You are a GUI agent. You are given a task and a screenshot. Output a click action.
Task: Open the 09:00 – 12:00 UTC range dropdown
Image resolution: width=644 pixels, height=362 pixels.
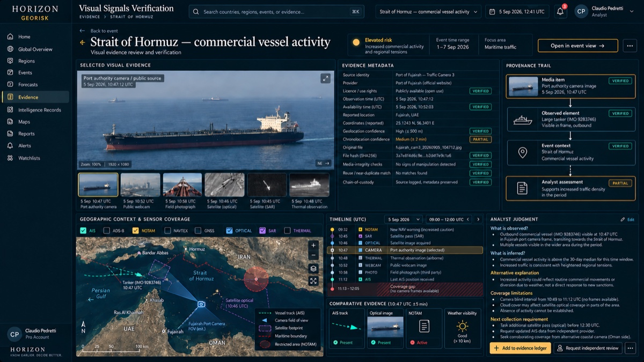(x=449, y=219)
